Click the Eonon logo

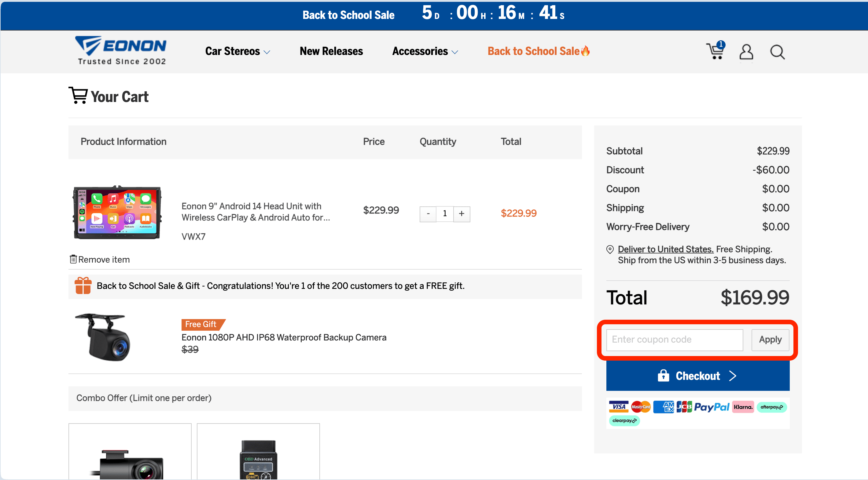121,50
